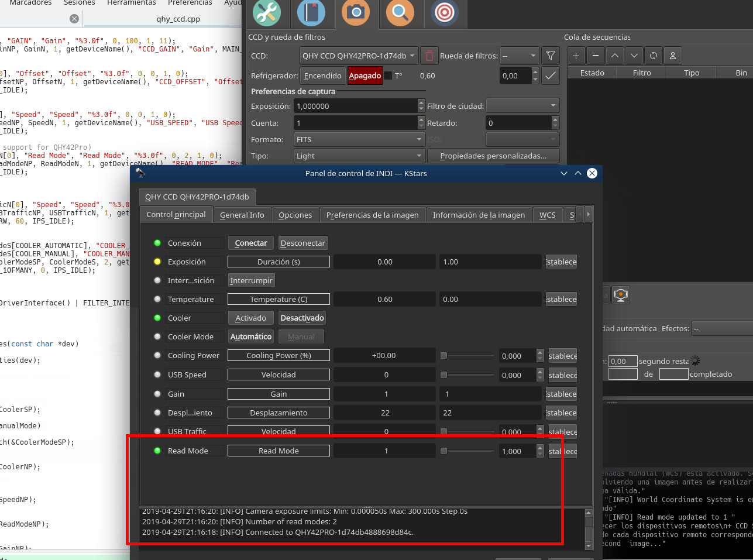Click Propiedades personalizadas button
The width and height of the screenshot is (753, 560).
coord(493,156)
